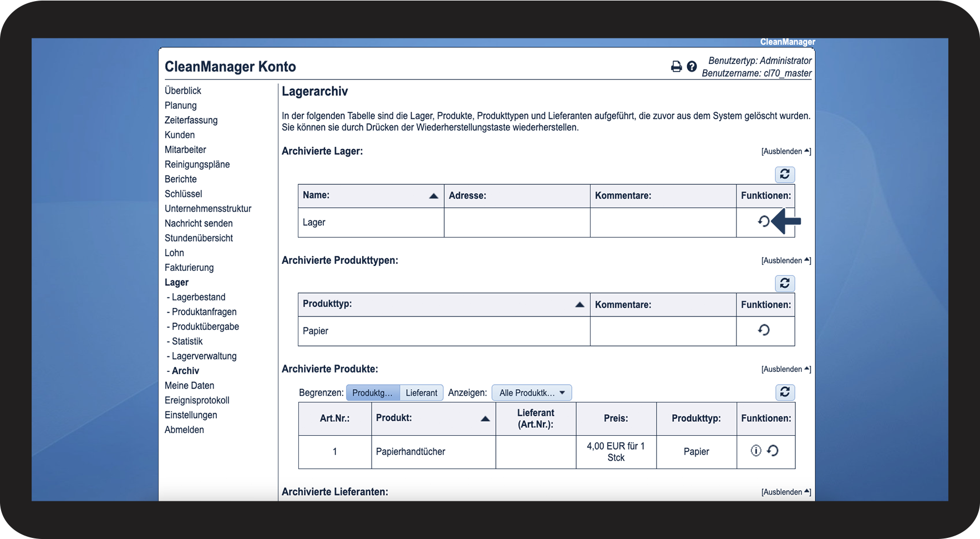The image size is (980, 539).
Task: Open Stundenübersicht link
Action: coord(199,238)
